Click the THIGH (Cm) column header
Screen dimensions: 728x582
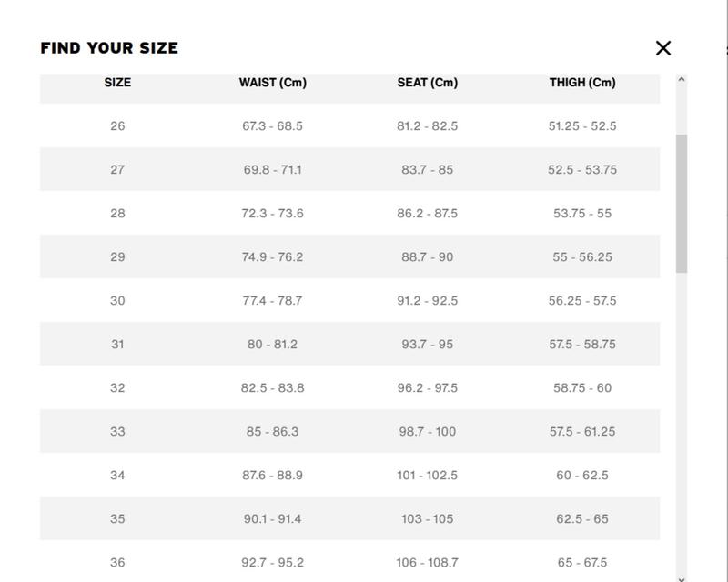[x=582, y=83]
